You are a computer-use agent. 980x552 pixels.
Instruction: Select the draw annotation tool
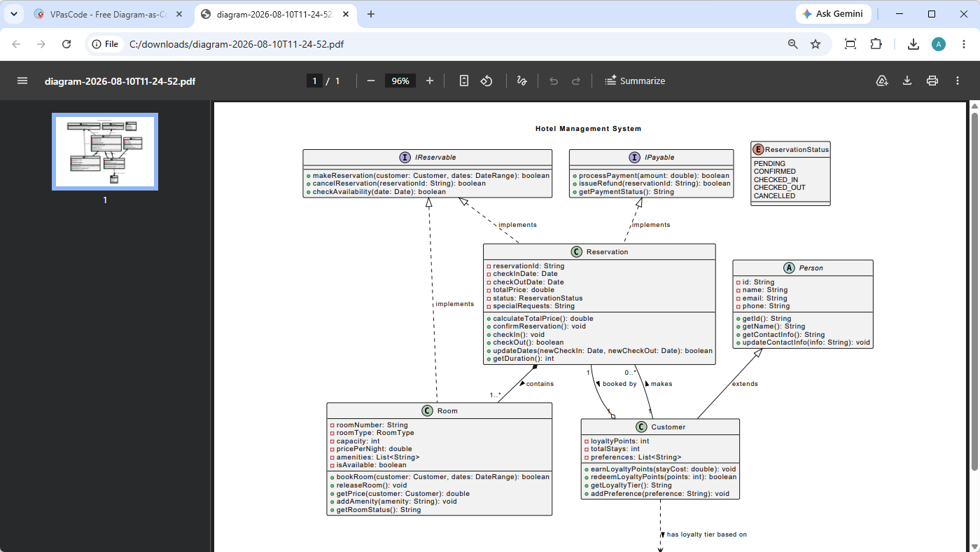point(521,81)
